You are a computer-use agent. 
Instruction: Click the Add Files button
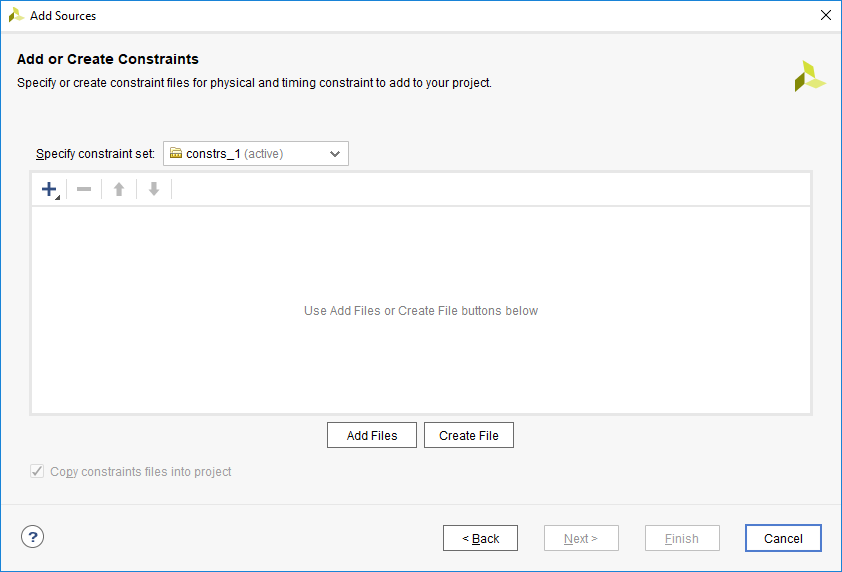point(372,435)
